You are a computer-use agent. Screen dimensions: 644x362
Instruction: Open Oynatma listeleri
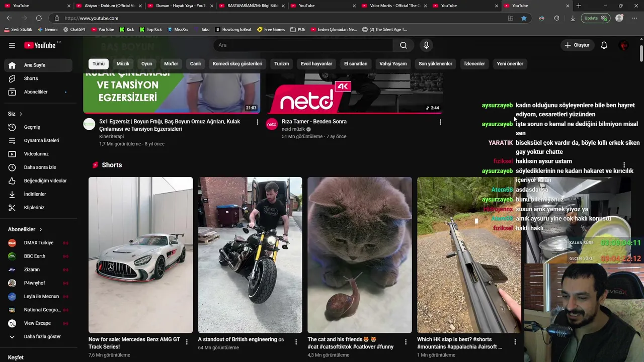pos(38,140)
